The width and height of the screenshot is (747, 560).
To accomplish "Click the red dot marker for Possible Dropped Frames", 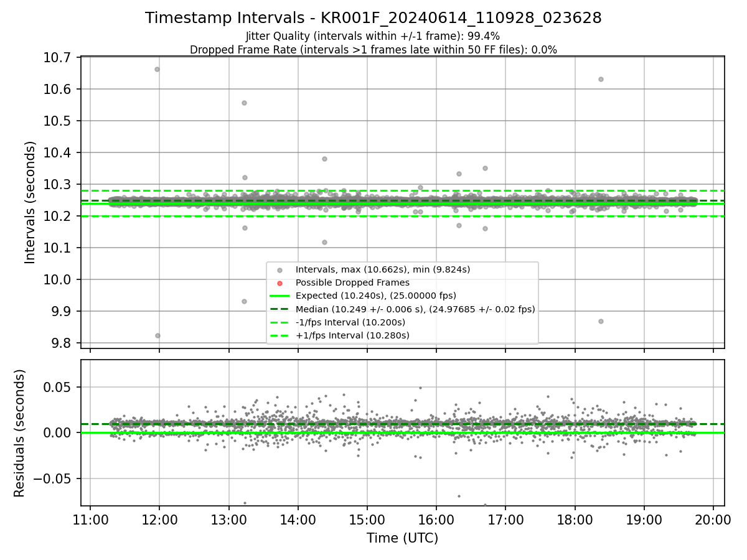I will (280, 283).
